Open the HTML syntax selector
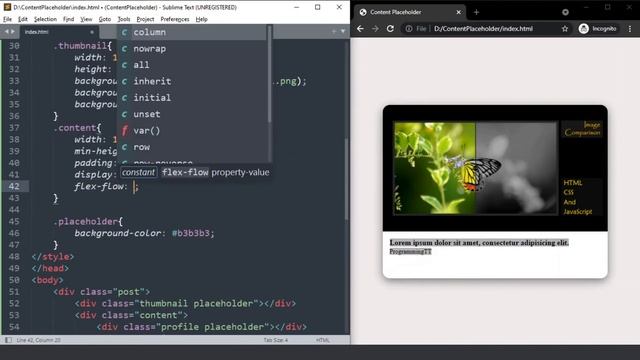Viewport: 640px width, 360px height. (322, 340)
